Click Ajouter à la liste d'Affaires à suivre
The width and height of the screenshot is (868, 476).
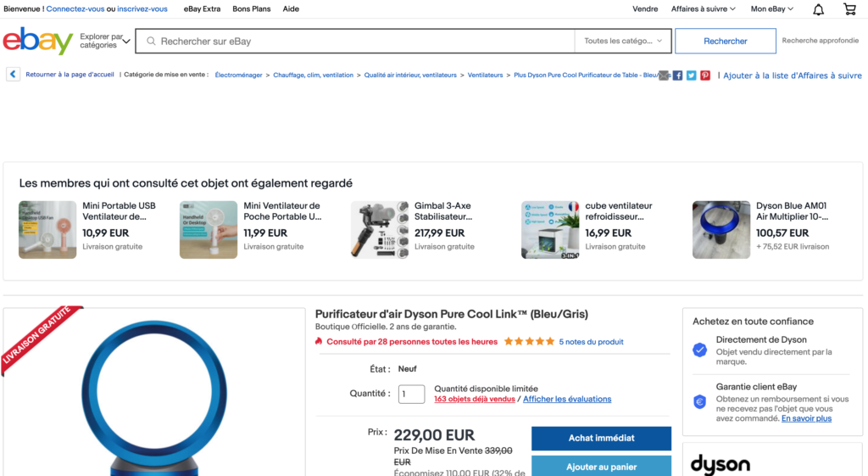793,76
